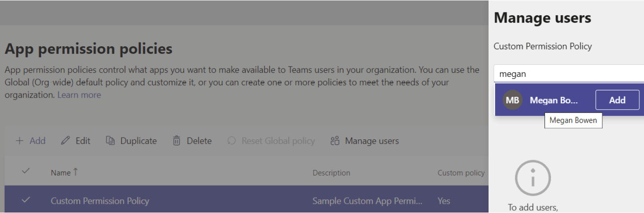Click the Manage users people icon
Screen dimensions: 644x213
coord(335,141)
